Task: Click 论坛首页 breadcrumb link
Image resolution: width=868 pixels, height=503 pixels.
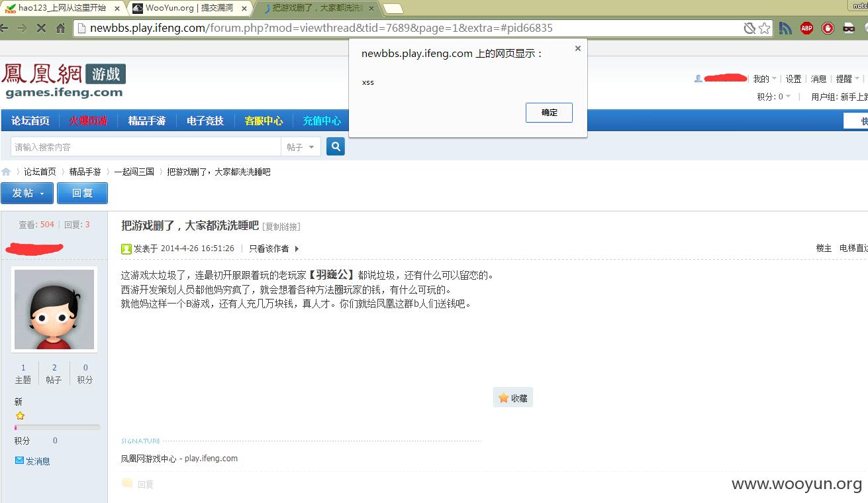Action: click(x=40, y=172)
